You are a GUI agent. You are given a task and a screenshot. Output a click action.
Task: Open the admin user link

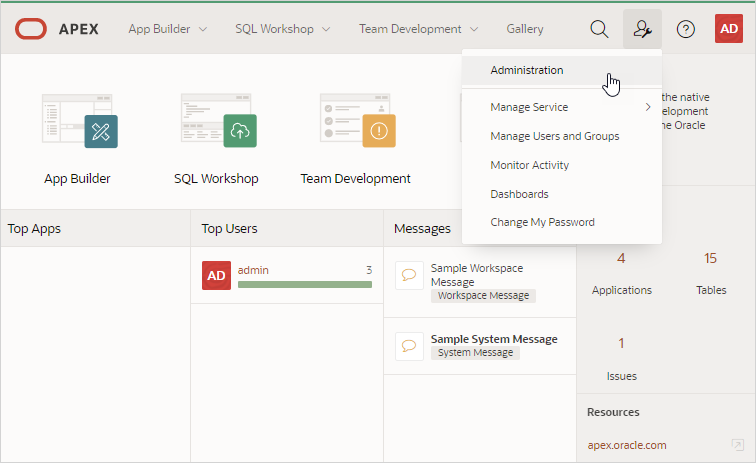coord(253,270)
